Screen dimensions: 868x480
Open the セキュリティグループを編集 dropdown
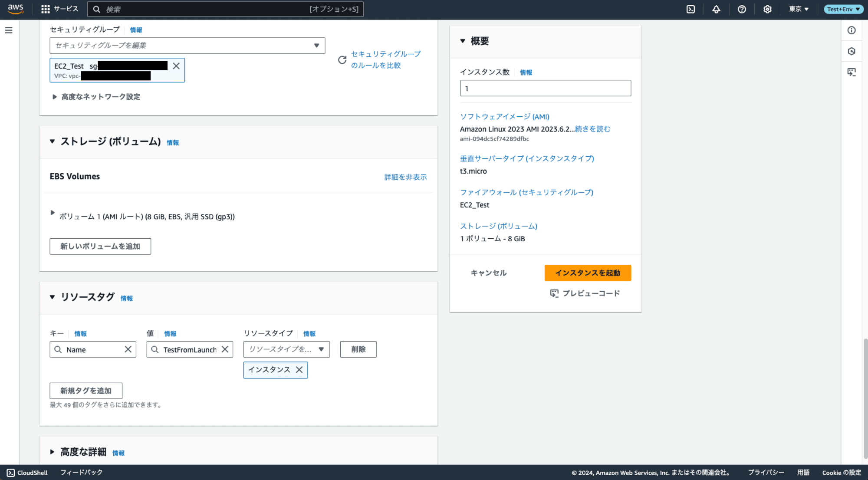click(x=187, y=46)
